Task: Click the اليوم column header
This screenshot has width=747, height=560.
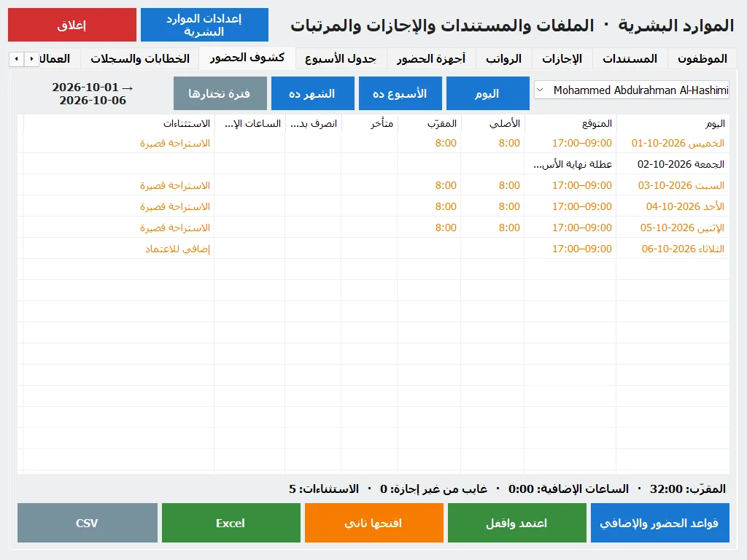Action: pos(673,124)
